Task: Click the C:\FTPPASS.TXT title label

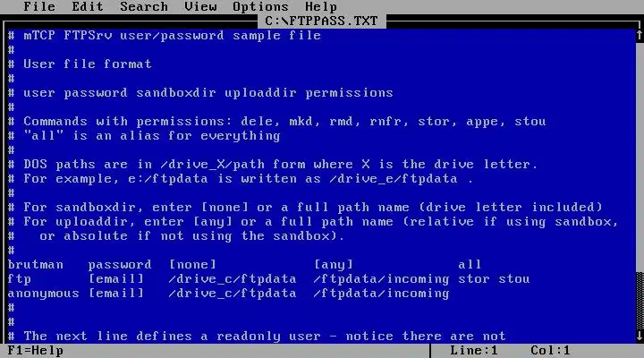Action: 322,21
